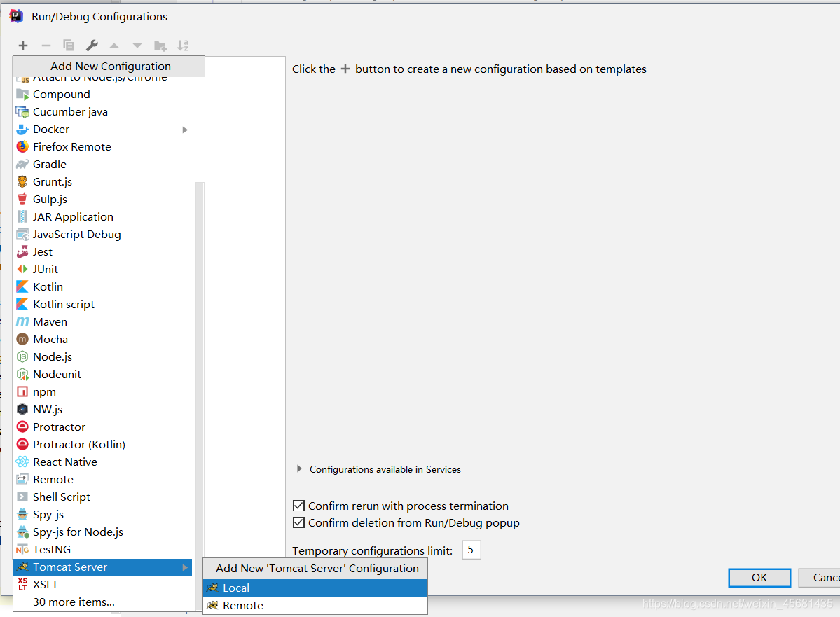Select NW.js menu entry
Image resolution: width=840 pixels, height=617 pixels.
tap(103, 410)
